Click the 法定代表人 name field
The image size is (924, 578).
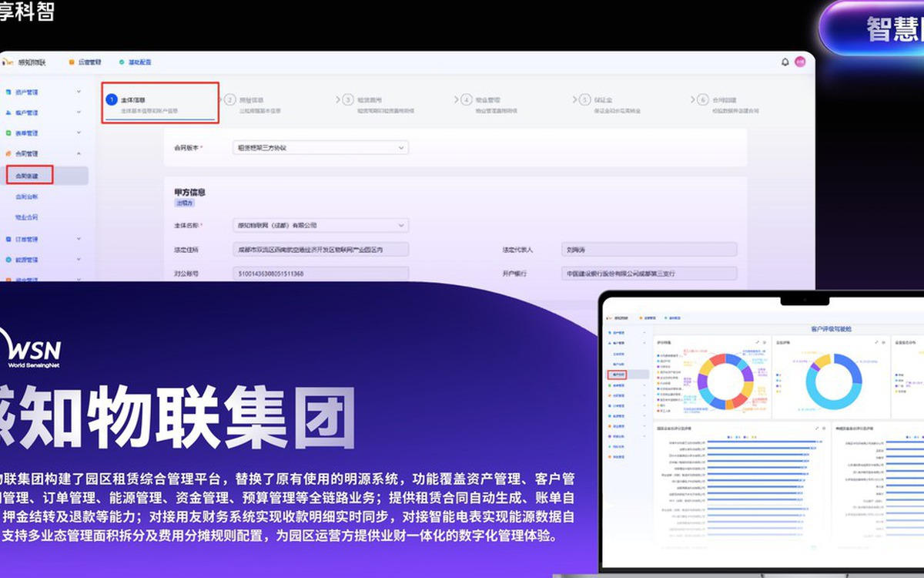click(x=648, y=250)
